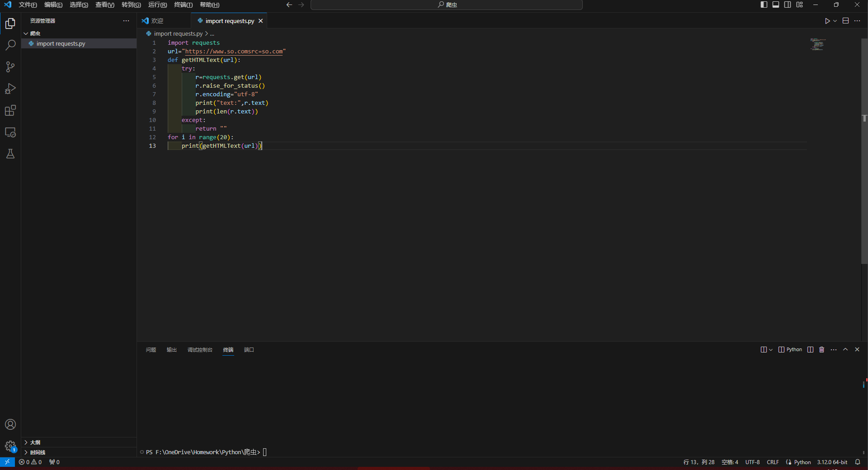Click the ports forwarded indicator in status bar
The height and width of the screenshot is (470, 868).
[x=54, y=462]
